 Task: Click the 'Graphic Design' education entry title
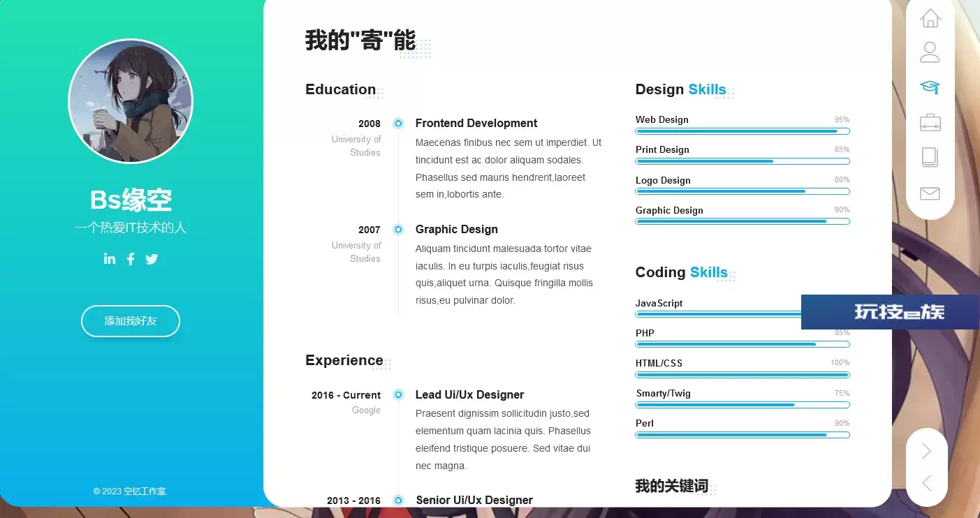[x=457, y=230]
